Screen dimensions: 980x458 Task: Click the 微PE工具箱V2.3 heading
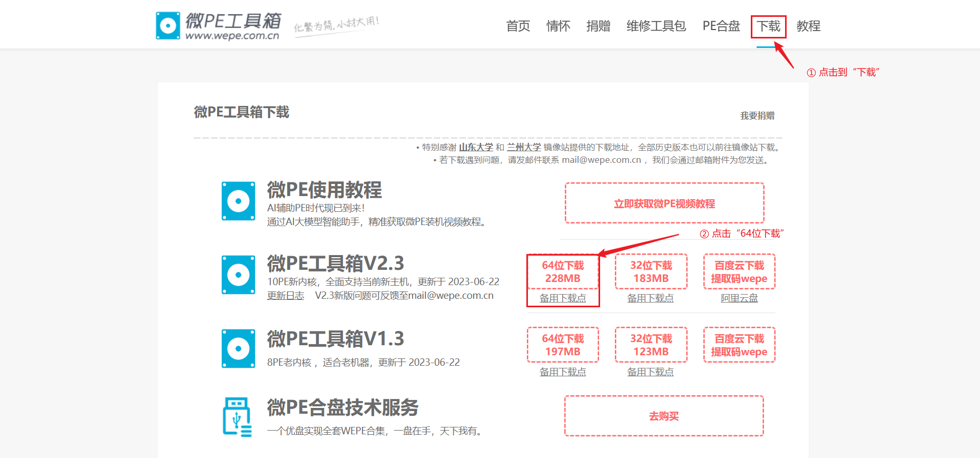point(336,263)
